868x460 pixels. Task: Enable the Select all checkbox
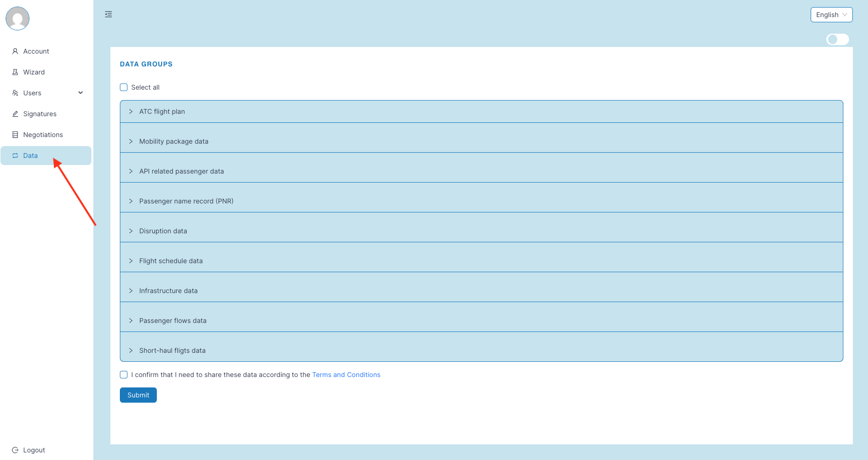pyautogui.click(x=124, y=87)
